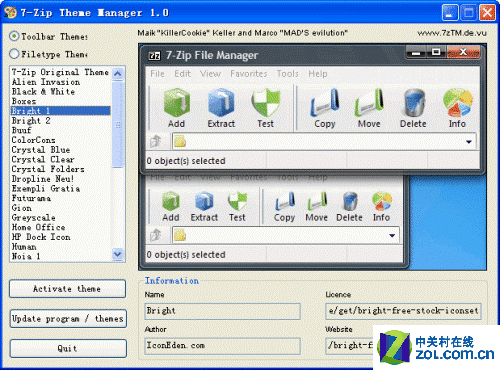Image resolution: width=500 pixels, height=370 pixels.
Task: Click the up-folder icon in lower preview
Action: (155, 235)
